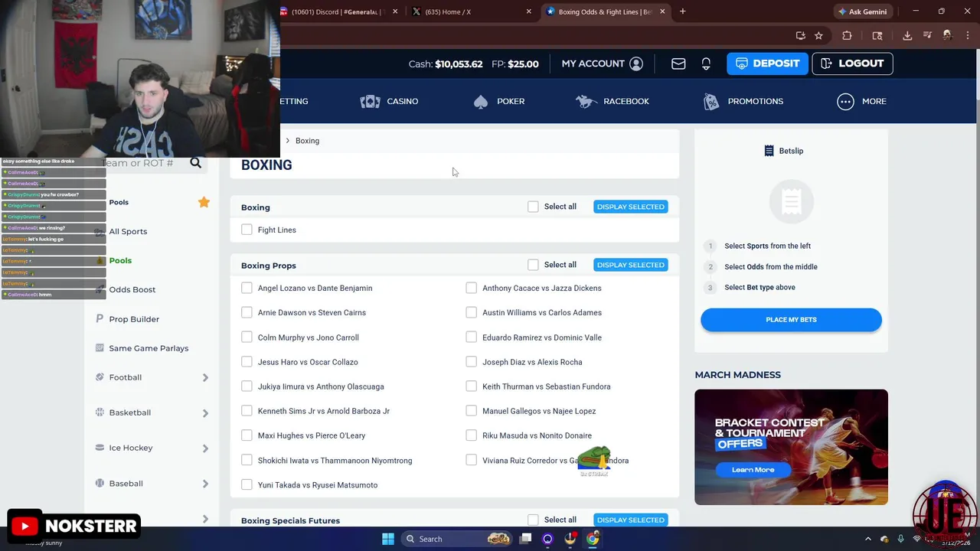Toggle Select all for Boxing Props
Image resolution: width=980 pixels, height=551 pixels.
533,265
